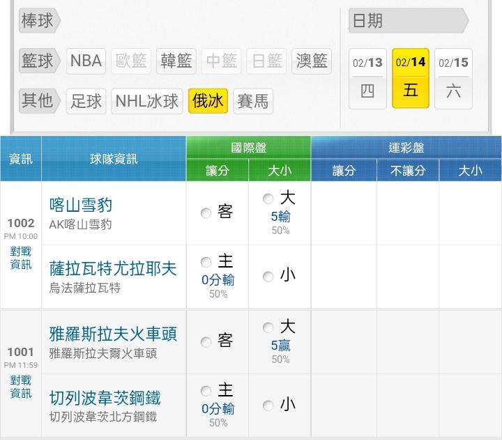Open the 賽馬 category
Viewport: 502px width, 448px height.
pos(252,102)
